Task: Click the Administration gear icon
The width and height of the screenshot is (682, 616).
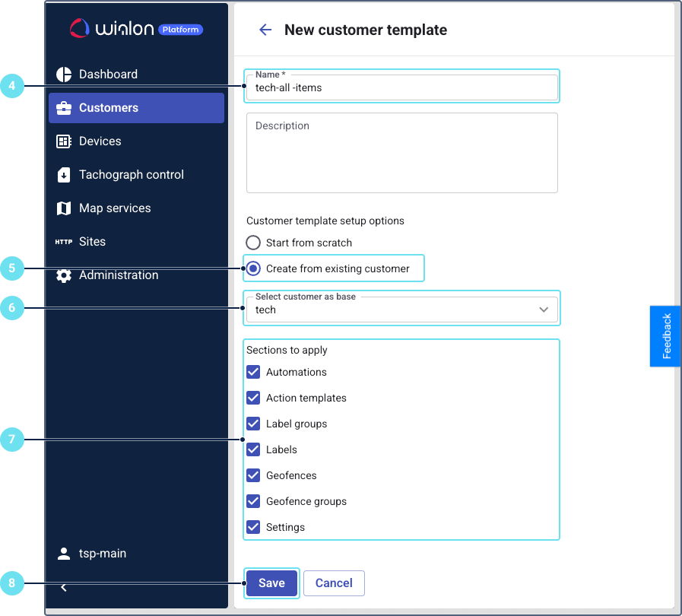Action: pos(64,275)
